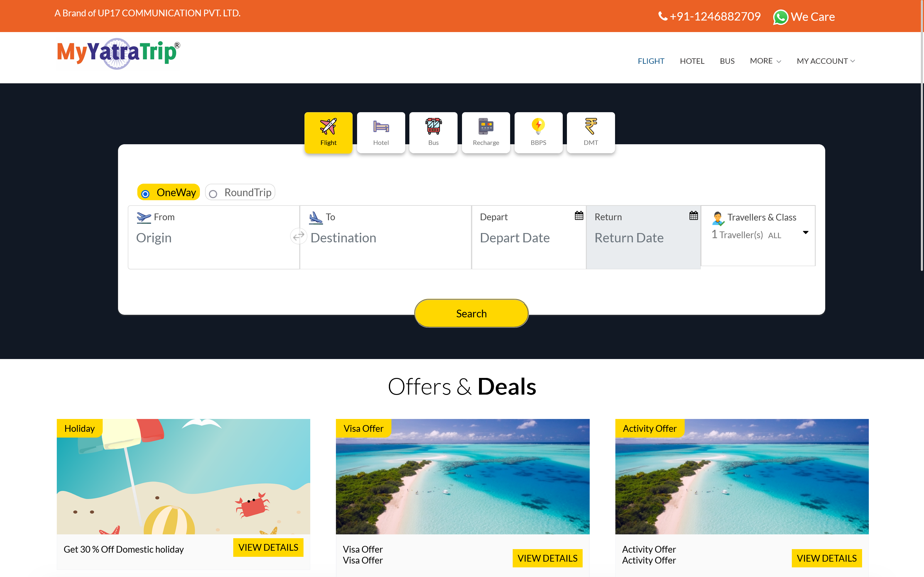Viewport: 924px width, 577px height.
Task: Swap origin and destination arrows icon
Action: (x=299, y=236)
